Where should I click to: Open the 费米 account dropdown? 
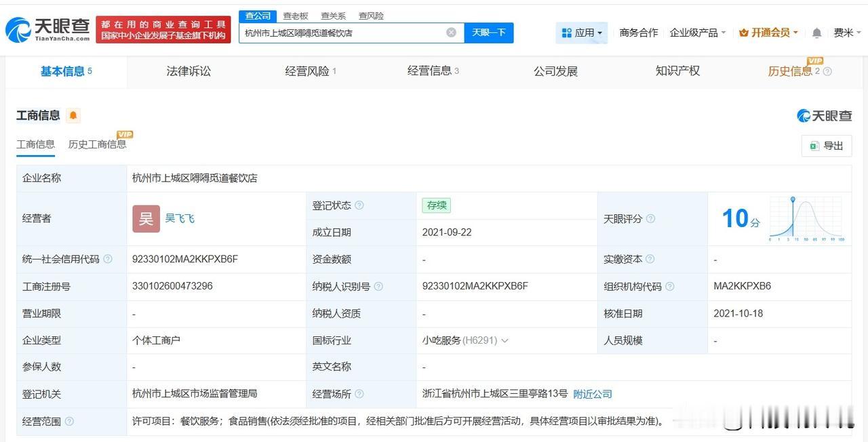click(x=847, y=33)
